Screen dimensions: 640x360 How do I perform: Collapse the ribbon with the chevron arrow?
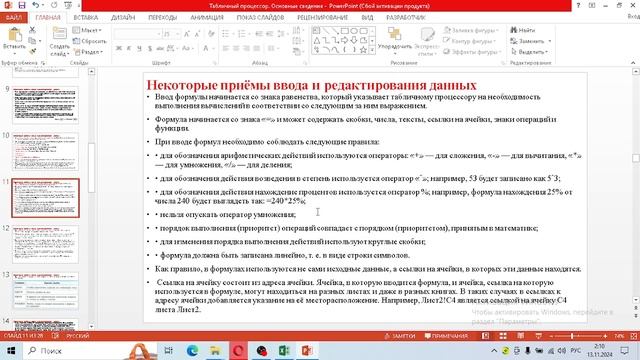pos(633,63)
